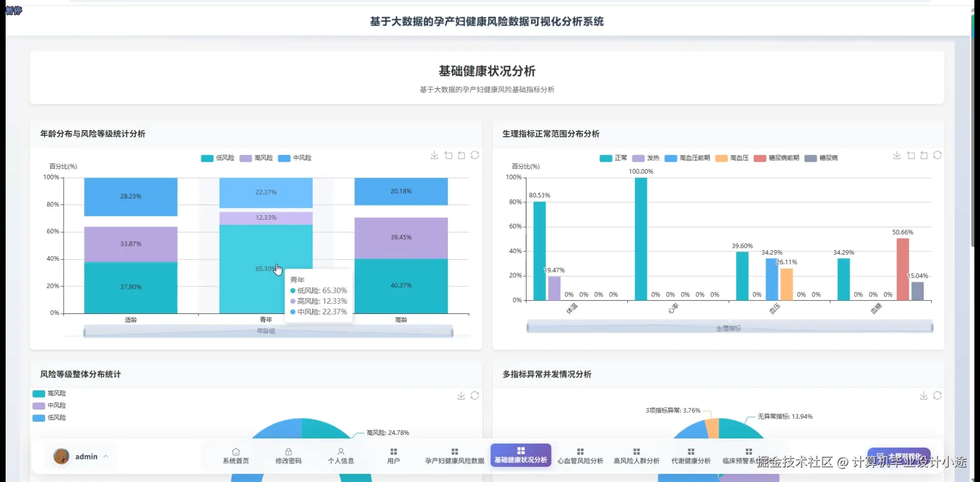The height and width of the screenshot is (482, 980).
Task: Click the 15.04% 血糖 bar
Action: pyautogui.click(x=917, y=291)
